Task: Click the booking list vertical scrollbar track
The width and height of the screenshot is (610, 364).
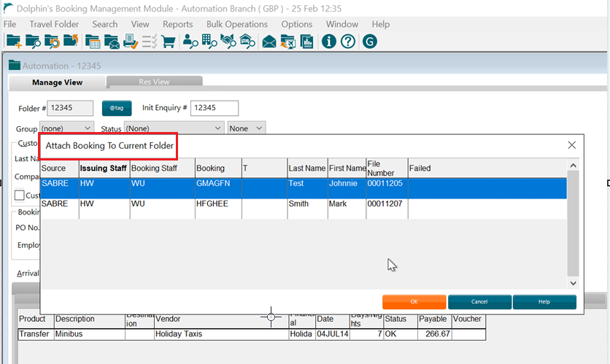Action: point(573,224)
